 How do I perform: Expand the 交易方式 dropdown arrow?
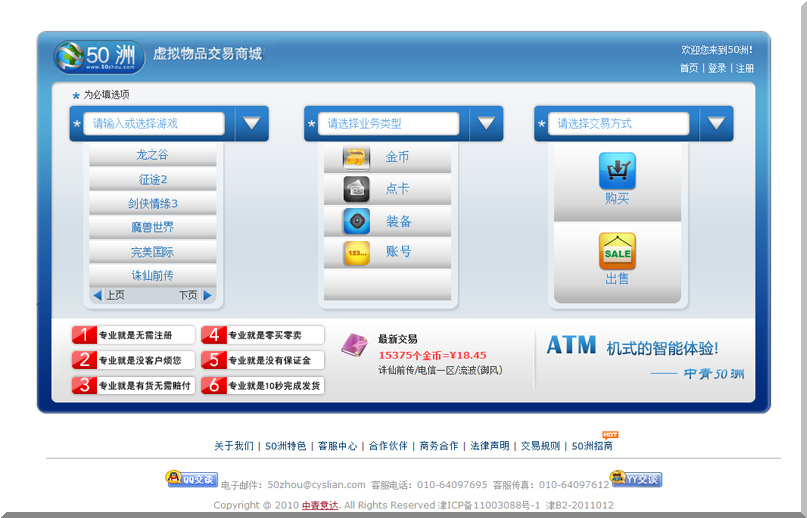click(x=716, y=124)
